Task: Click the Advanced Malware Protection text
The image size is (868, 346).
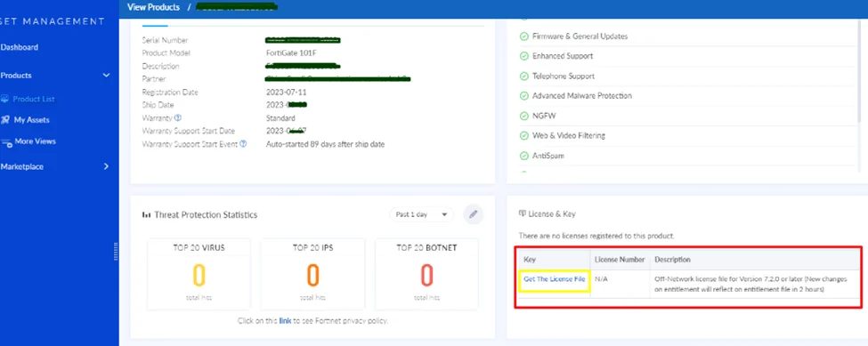Action: pos(582,96)
